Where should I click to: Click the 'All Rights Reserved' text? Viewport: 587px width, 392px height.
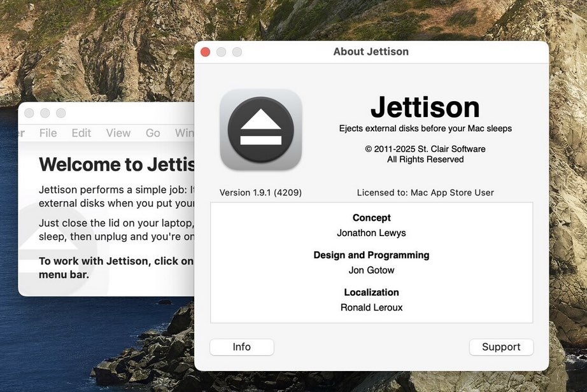(x=425, y=159)
